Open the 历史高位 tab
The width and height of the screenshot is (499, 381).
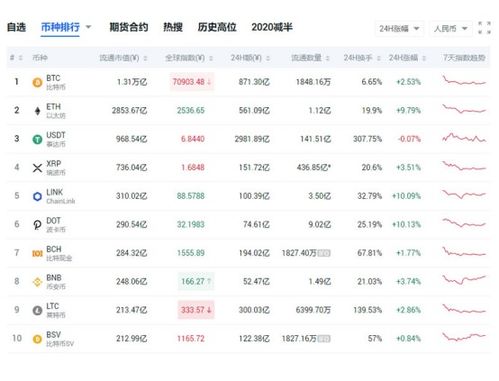tap(217, 27)
